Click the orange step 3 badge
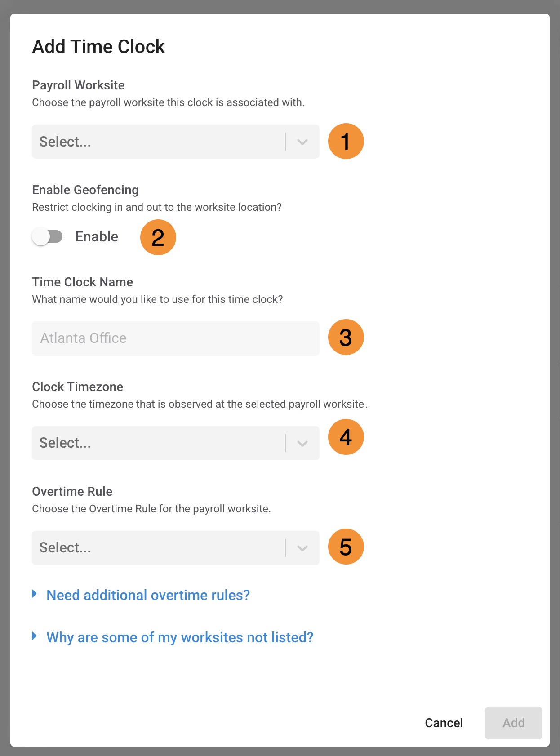560x756 pixels. tap(346, 337)
